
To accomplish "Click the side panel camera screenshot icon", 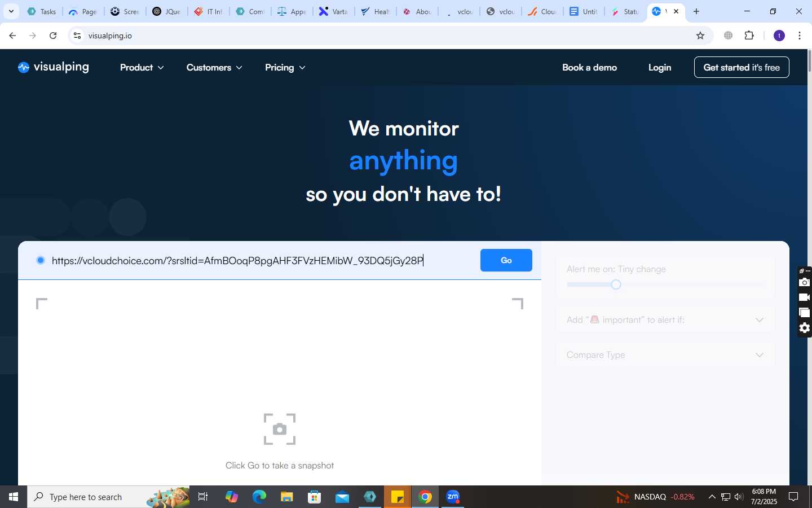I will point(805,282).
